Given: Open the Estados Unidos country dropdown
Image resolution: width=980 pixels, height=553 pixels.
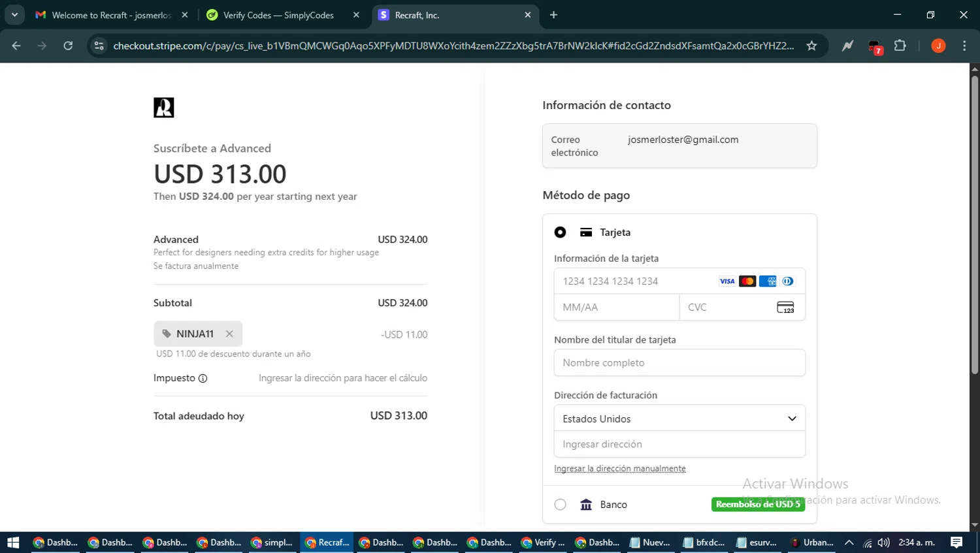Looking at the screenshot, I should coord(679,419).
